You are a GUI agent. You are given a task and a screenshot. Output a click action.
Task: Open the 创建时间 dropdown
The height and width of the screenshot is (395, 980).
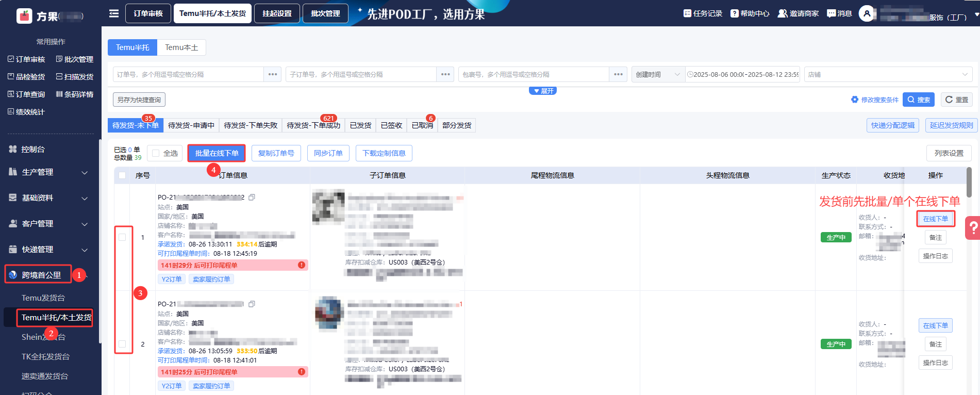click(658, 74)
